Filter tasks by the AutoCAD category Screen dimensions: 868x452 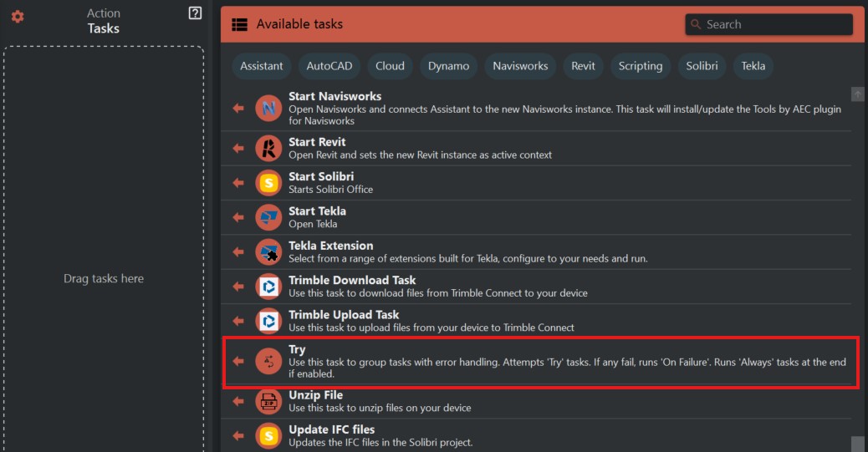[329, 66]
